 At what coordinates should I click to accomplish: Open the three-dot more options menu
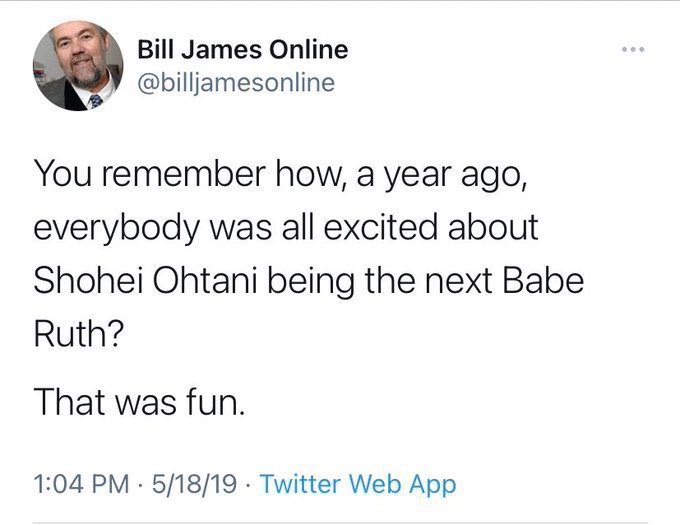click(x=633, y=49)
